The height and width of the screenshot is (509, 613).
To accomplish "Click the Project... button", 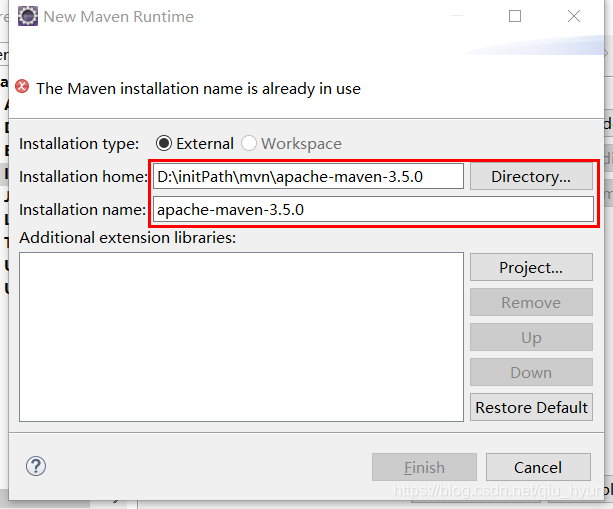I will (531, 267).
